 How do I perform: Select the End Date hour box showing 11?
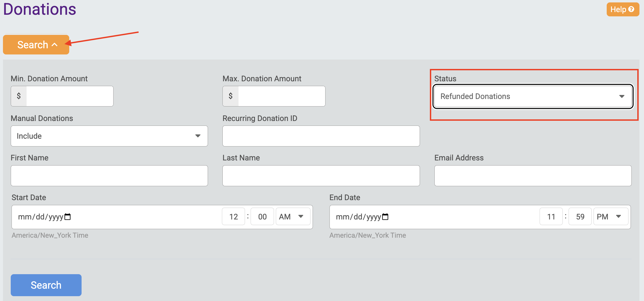pos(551,216)
